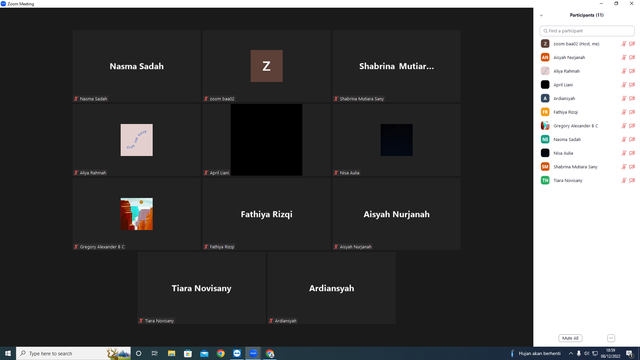The image size is (640, 360).
Task: Click Shabrina Mutiara Sany's muted microphone icon
Action: coord(624,167)
